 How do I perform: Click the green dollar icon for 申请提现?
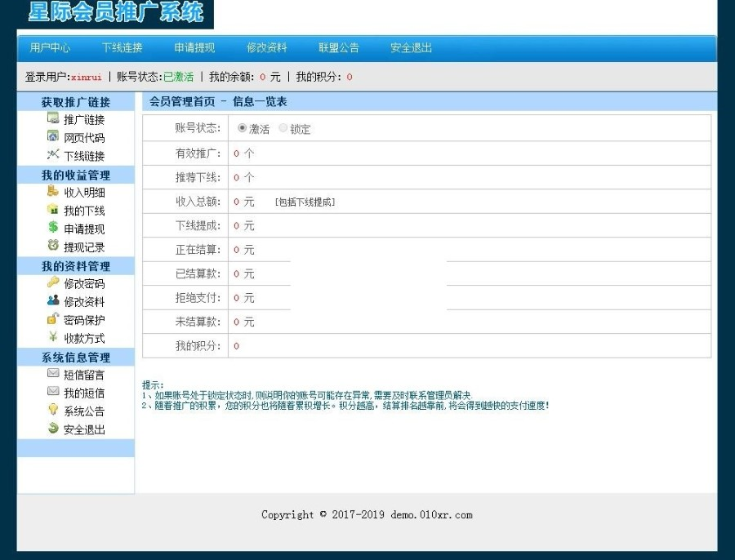tap(53, 228)
